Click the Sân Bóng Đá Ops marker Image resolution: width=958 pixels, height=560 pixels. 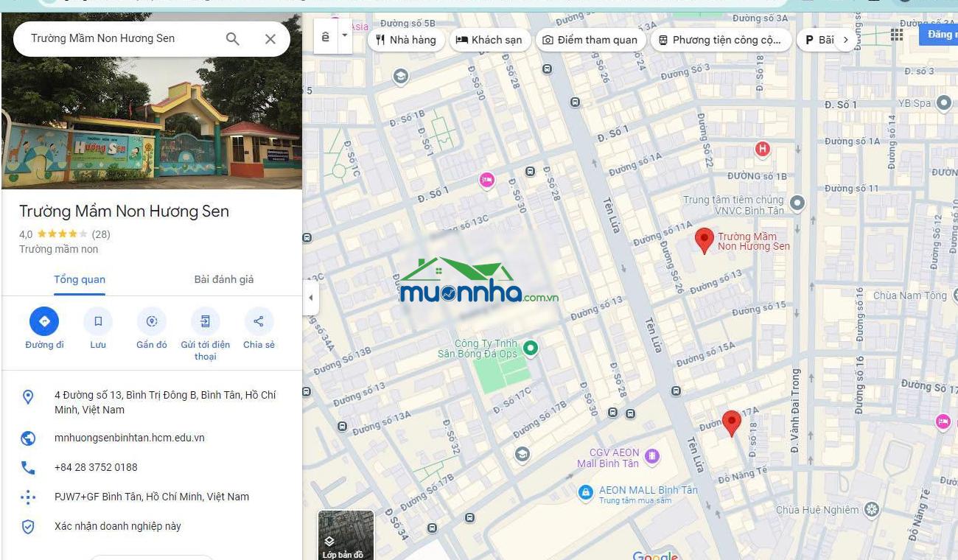(x=530, y=349)
